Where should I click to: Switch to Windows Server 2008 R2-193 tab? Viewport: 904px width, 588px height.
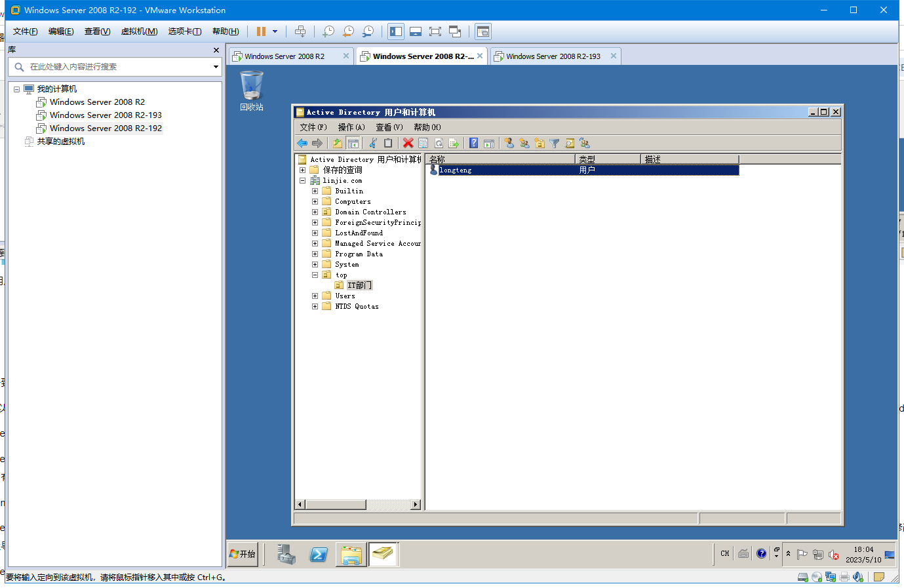pyautogui.click(x=553, y=56)
